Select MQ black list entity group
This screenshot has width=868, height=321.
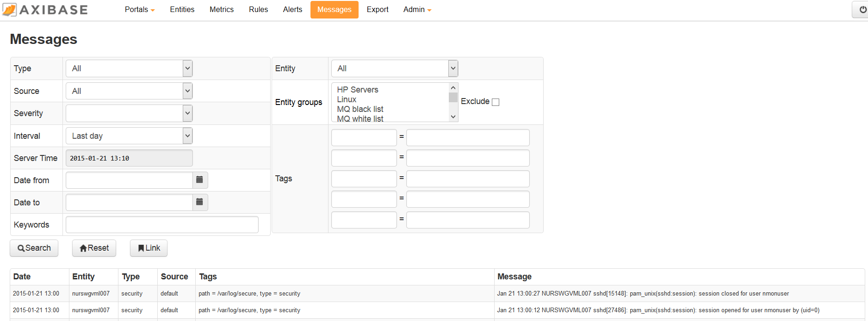click(360, 109)
